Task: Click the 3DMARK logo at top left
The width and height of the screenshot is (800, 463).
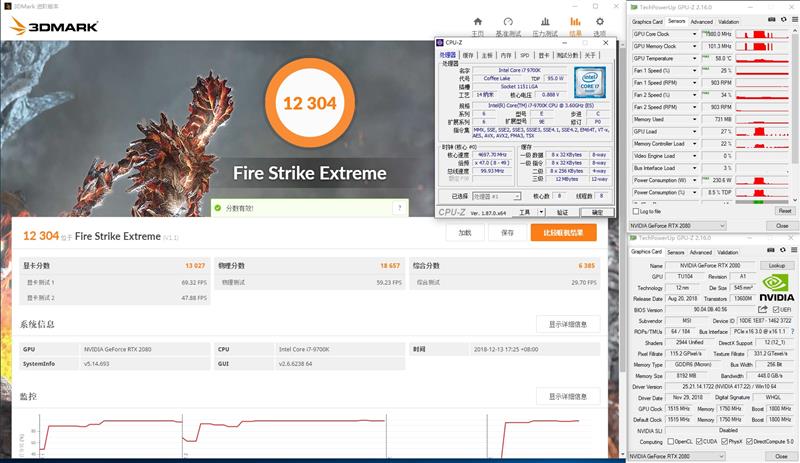Action: pos(54,26)
